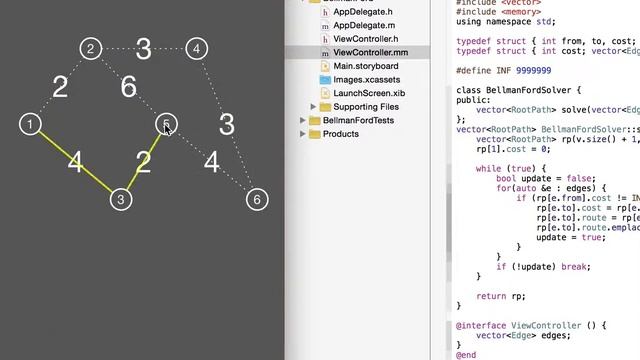Click the 'public:' code line

click(473, 100)
